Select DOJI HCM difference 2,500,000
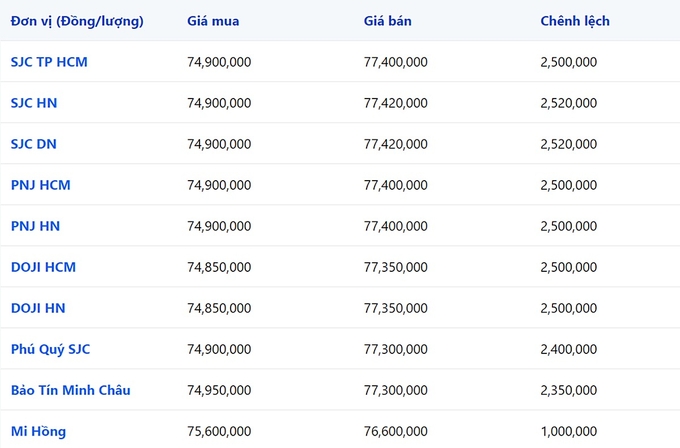 coord(569,267)
